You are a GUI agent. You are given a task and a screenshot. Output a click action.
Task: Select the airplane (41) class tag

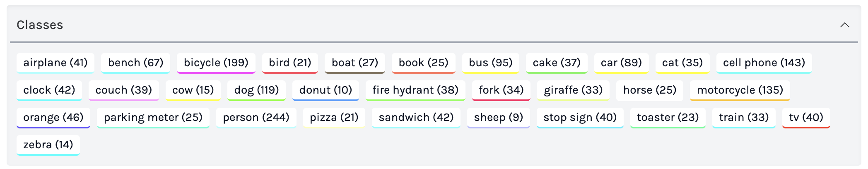coord(55,63)
